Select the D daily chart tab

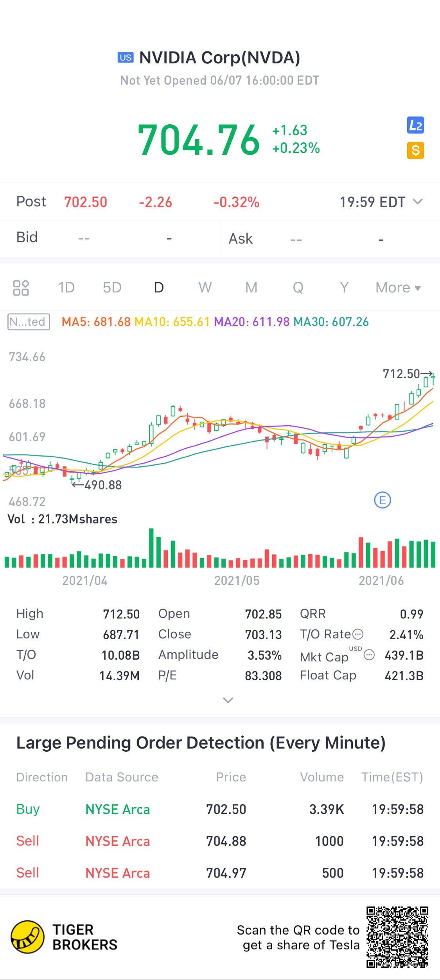coord(159,288)
